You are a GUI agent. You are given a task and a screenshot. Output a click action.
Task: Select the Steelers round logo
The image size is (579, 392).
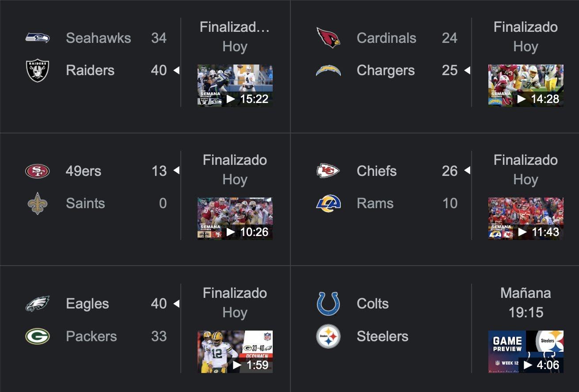pyautogui.click(x=328, y=336)
